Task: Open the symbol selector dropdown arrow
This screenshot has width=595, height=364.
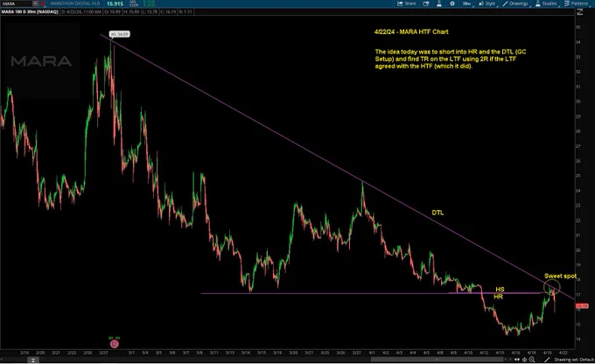Action: 35,3
